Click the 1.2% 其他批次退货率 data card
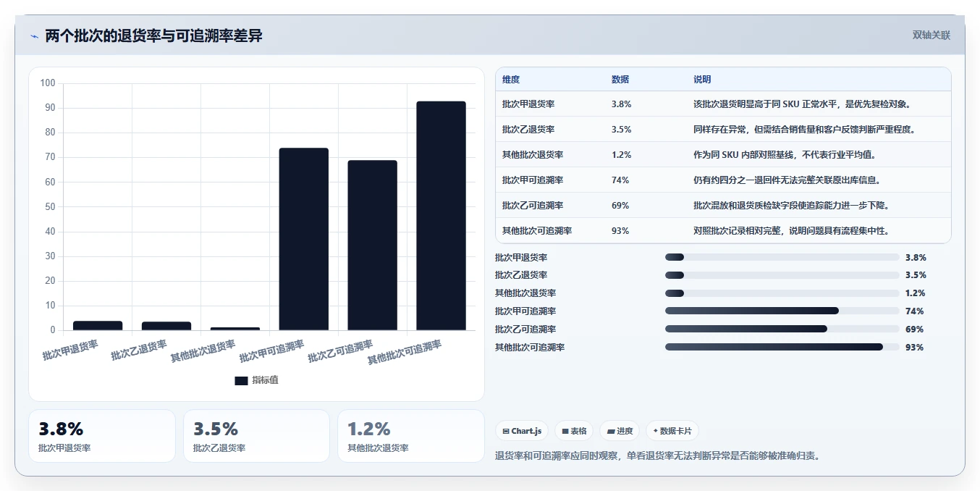 (x=411, y=436)
